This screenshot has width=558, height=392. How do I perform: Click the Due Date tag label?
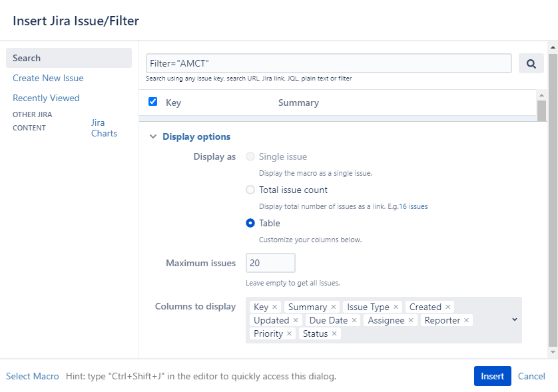[x=328, y=321]
